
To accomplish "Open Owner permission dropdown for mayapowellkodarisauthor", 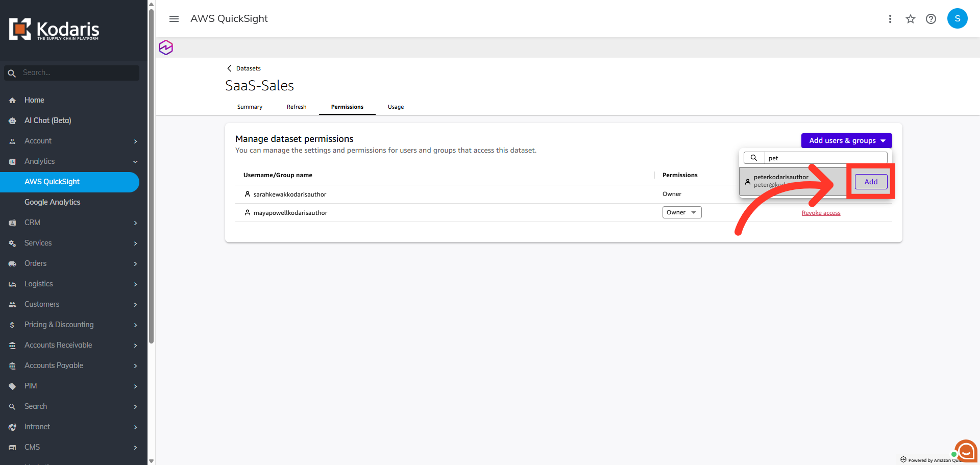I will (x=682, y=212).
